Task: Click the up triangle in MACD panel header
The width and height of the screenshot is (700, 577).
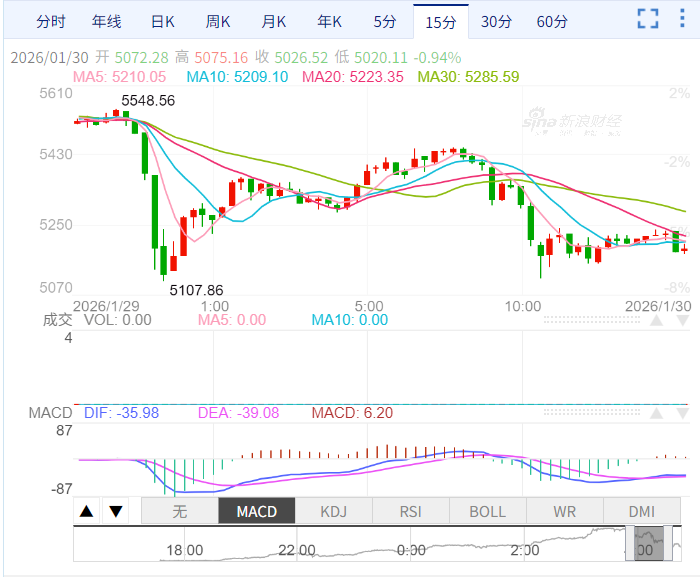Action: (x=656, y=413)
